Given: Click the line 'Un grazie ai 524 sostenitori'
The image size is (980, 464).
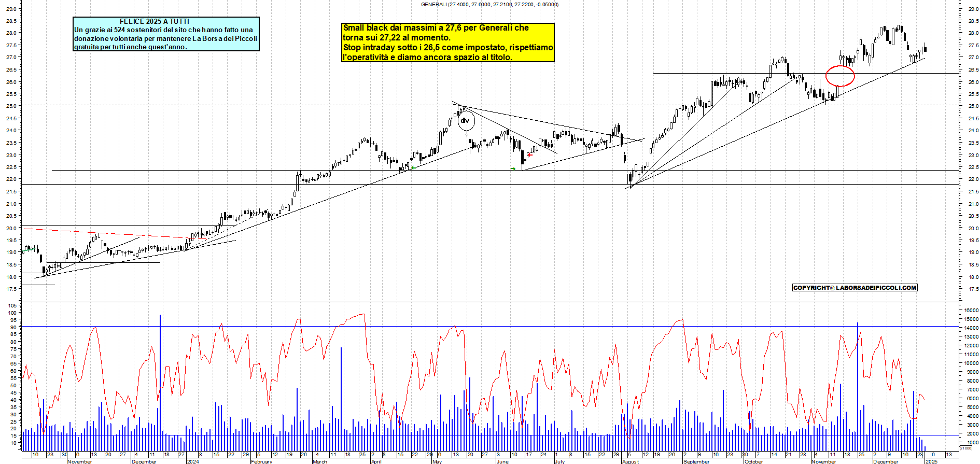Looking at the screenshot, I should [163, 30].
